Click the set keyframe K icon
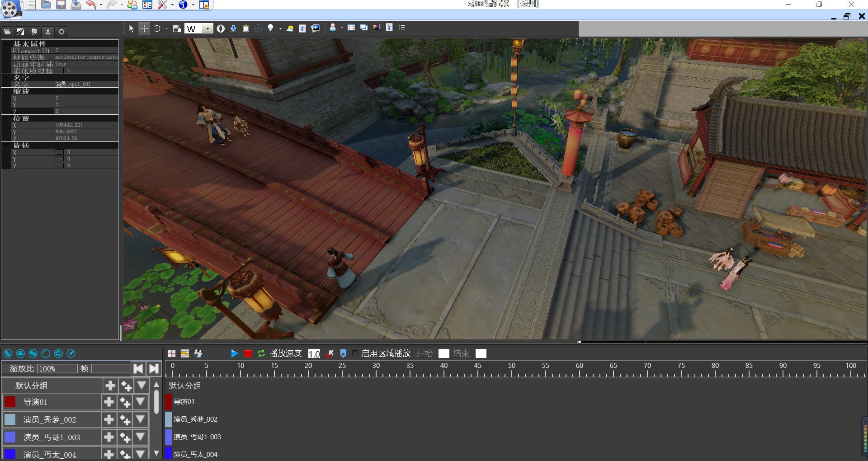 tap(330, 353)
